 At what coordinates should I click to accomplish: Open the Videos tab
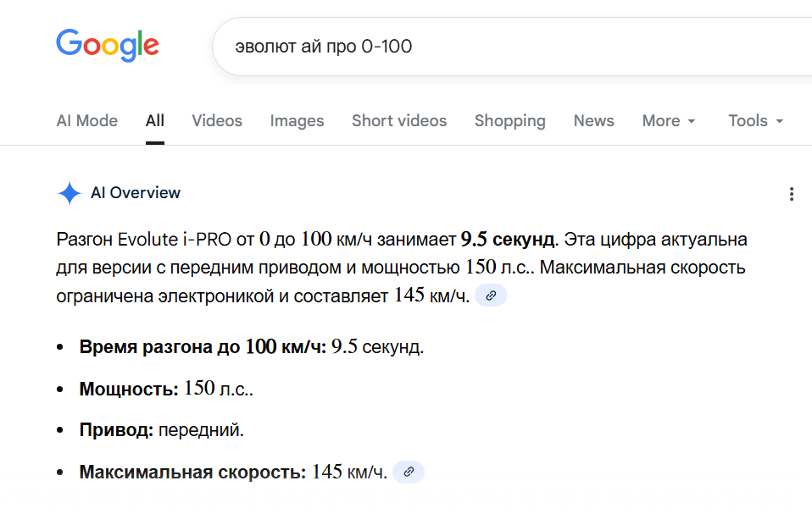point(217,120)
